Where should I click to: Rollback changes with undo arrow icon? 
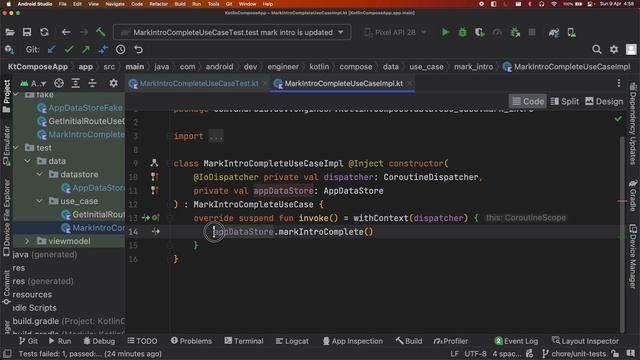click(x=138, y=49)
